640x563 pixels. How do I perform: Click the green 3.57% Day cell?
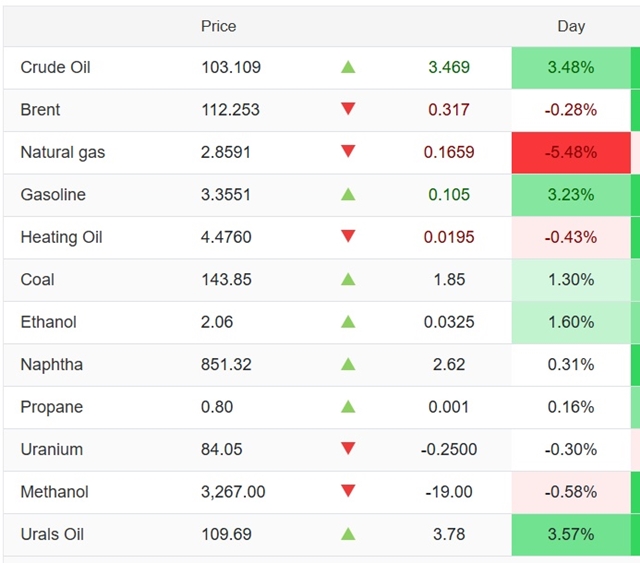571,534
